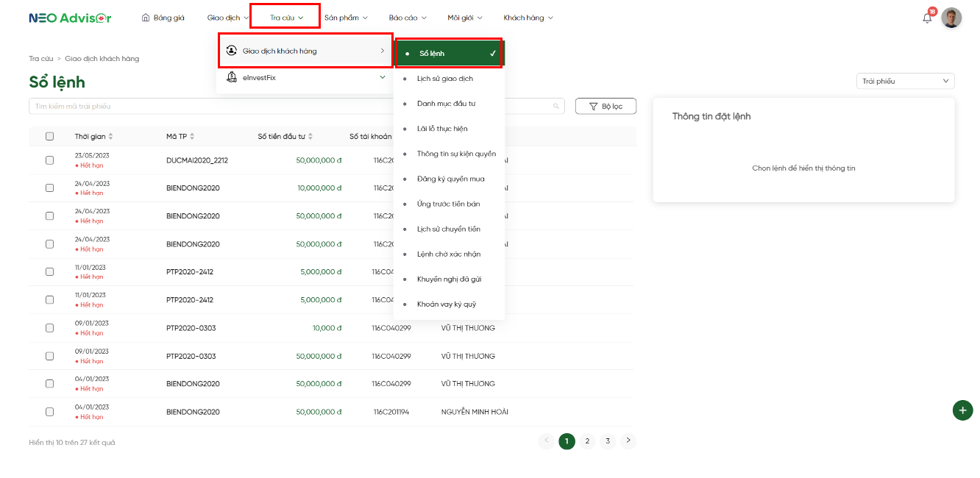Image resolution: width=980 pixels, height=478 pixels.
Task: Open the user profile avatar
Action: (x=951, y=18)
